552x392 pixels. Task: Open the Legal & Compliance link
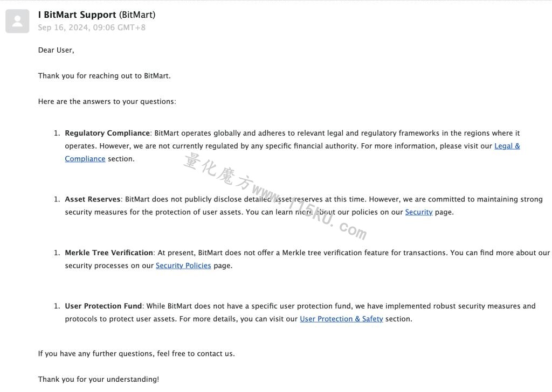click(x=507, y=146)
